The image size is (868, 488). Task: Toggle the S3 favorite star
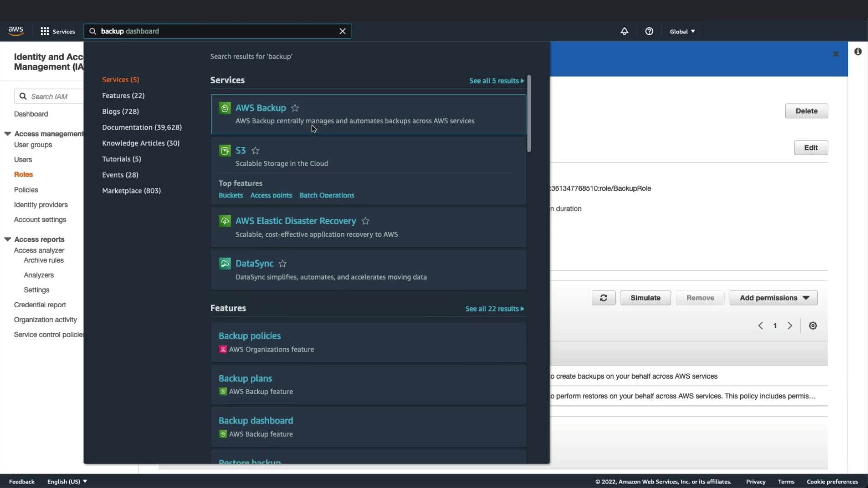[x=255, y=150]
